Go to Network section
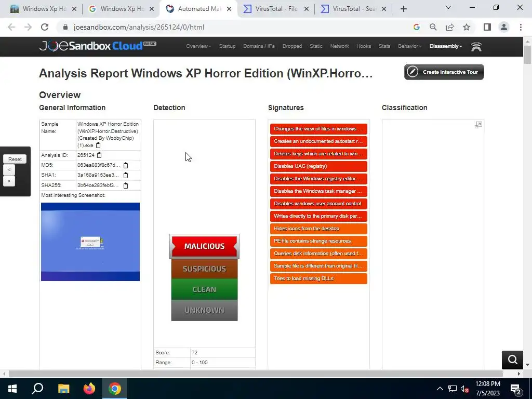 (339, 46)
